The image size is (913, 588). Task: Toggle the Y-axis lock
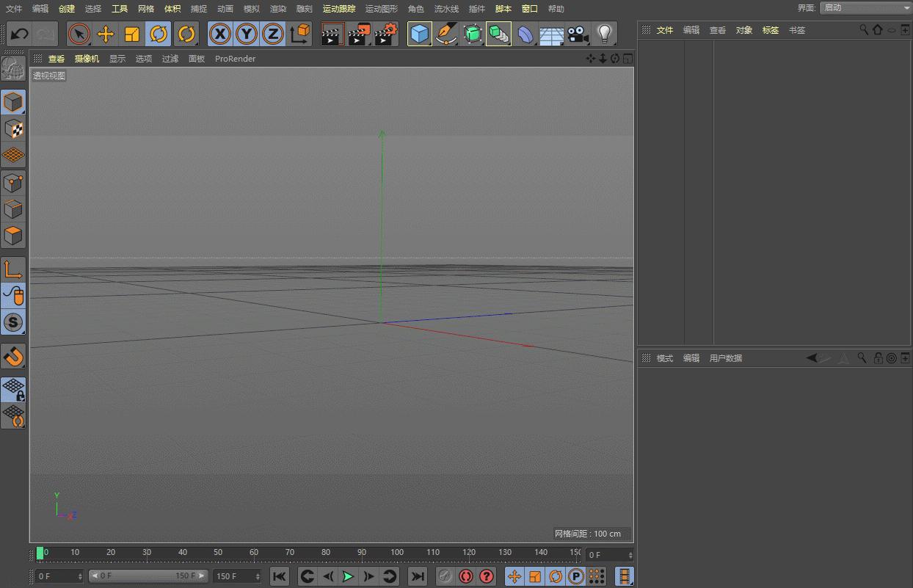click(246, 34)
